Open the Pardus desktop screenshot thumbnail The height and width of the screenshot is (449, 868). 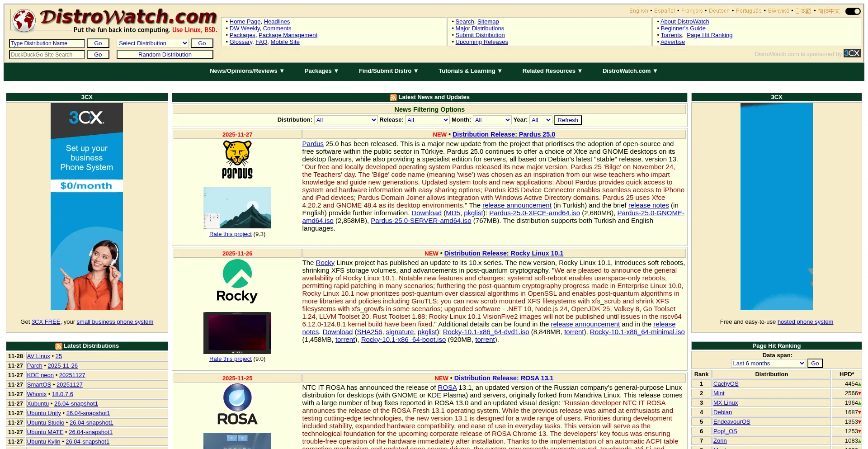tap(237, 208)
